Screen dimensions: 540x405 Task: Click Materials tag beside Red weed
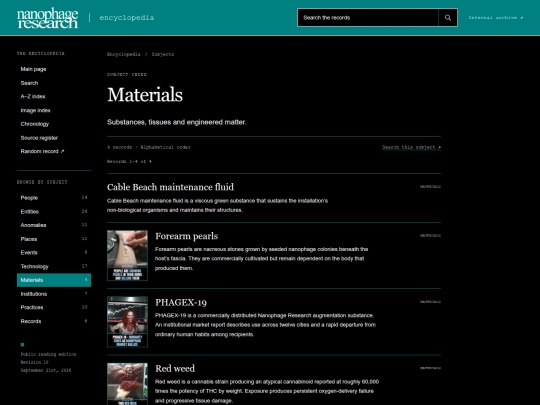tap(430, 368)
